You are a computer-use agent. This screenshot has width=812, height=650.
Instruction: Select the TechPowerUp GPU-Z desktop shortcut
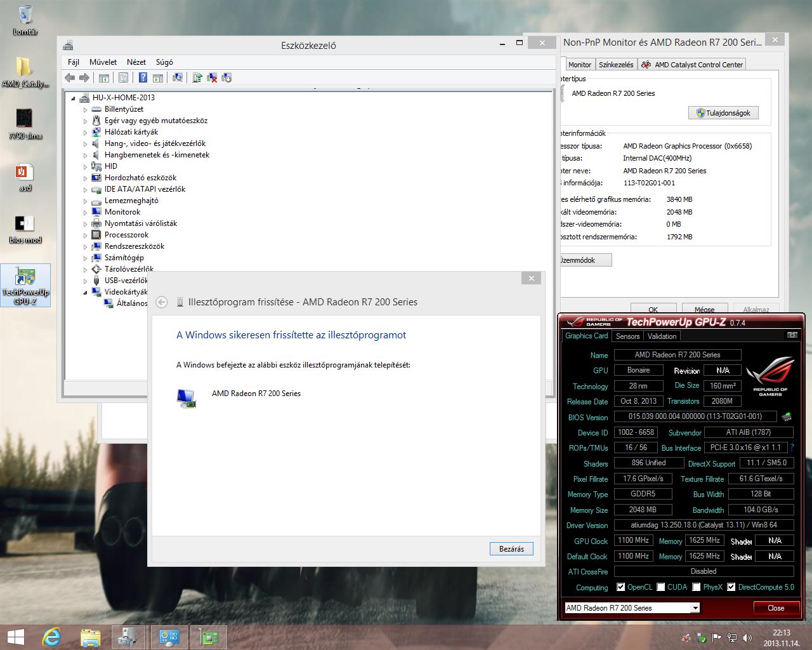coord(25,286)
